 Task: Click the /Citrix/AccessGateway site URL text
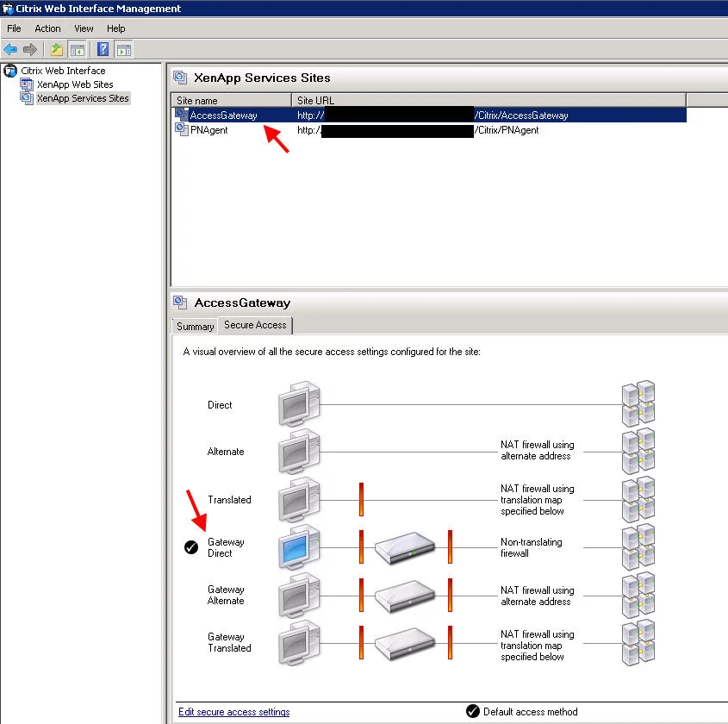coord(521,115)
